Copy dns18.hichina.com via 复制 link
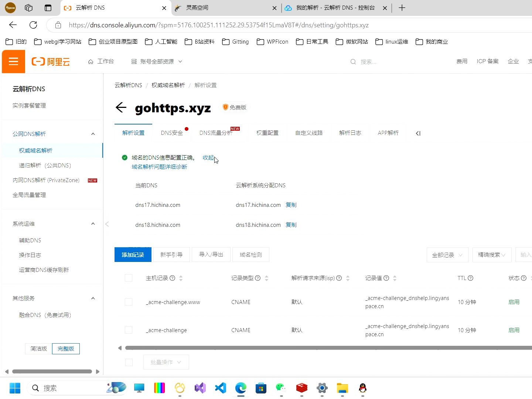The width and height of the screenshot is (532, 399). point(291,225)
